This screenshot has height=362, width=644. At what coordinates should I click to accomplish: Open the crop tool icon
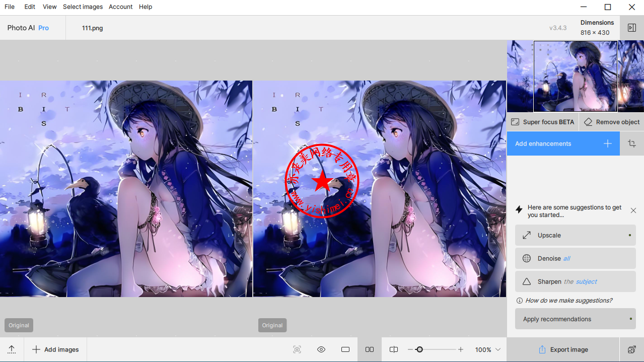pyautogui.click(x=632, y=143)
